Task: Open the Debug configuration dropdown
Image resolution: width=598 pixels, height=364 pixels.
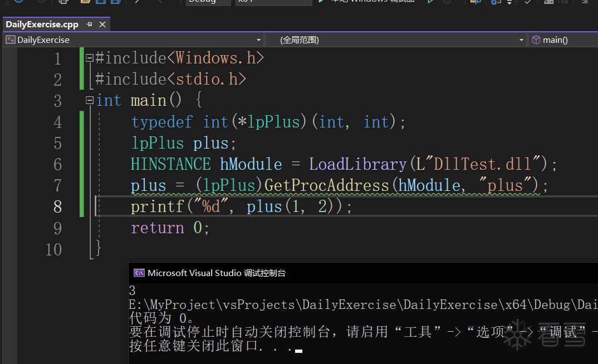Action: pyautogui.click(x=209, y=2)
